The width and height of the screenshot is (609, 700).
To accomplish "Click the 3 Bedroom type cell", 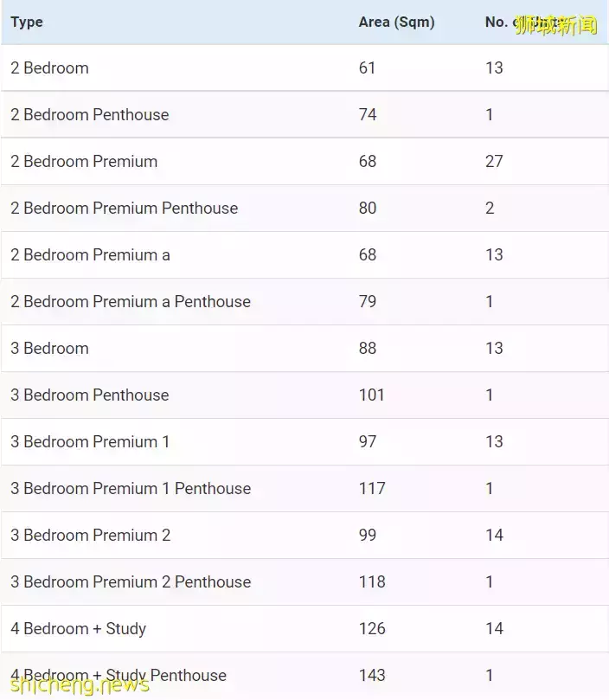I will 49,349.
